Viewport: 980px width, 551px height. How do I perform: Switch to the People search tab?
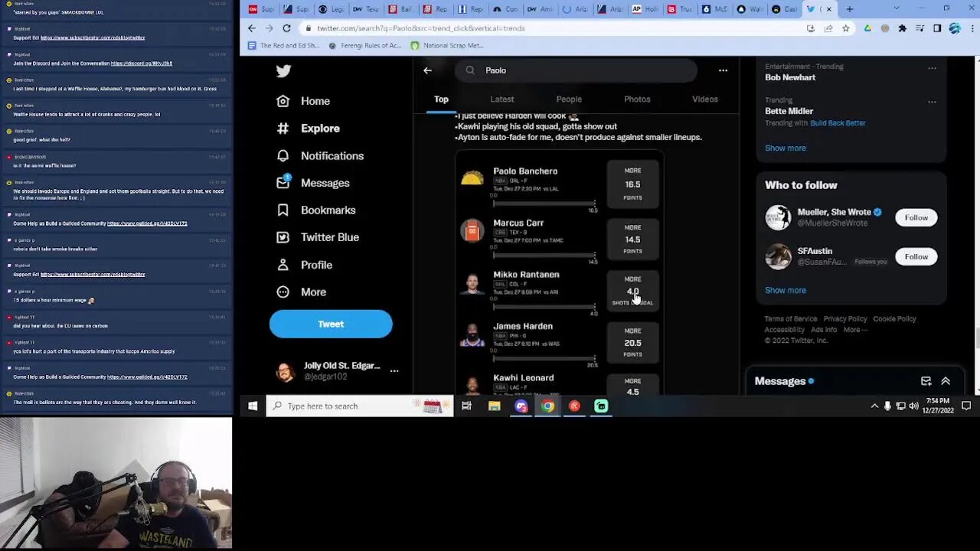pyautogui.click(x=569, y=99)
